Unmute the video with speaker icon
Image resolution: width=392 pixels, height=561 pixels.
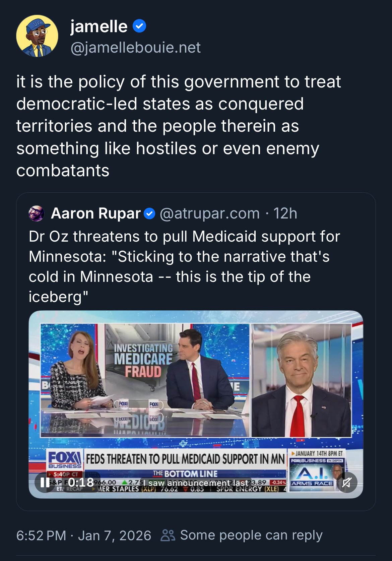(x=347, y=482)
